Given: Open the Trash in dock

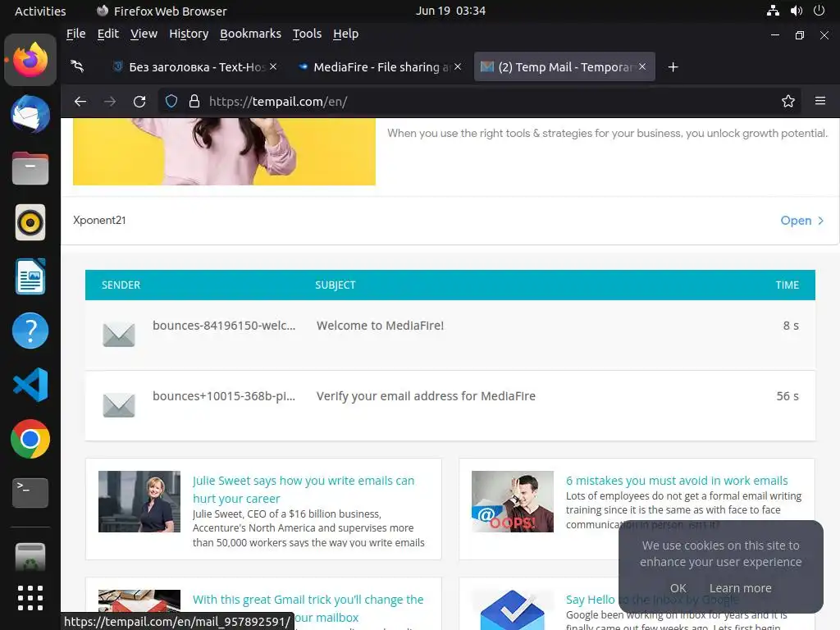Looking at the screenshot, I should point(30,557).
